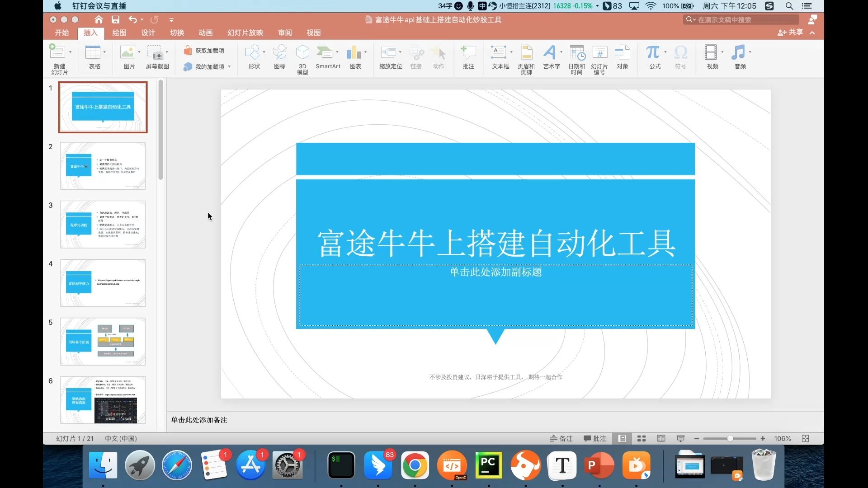Insert Audio (音频)
The width and height of the screenshot is (868, 488).
tap(738, 52)
